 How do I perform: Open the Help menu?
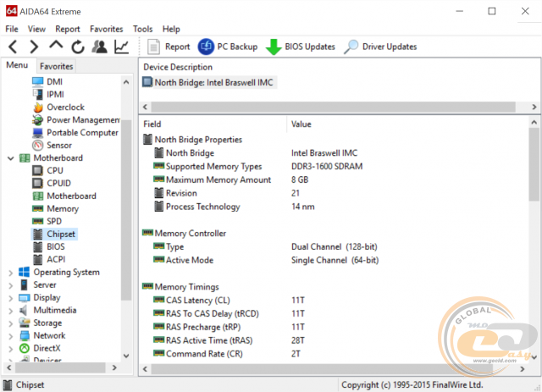coord(171,29)
